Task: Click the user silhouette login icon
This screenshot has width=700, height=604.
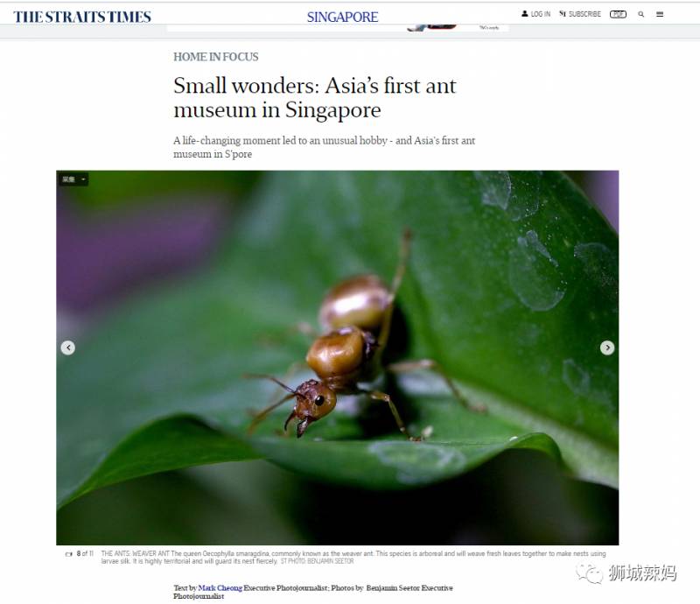Action: pos(524,14)
